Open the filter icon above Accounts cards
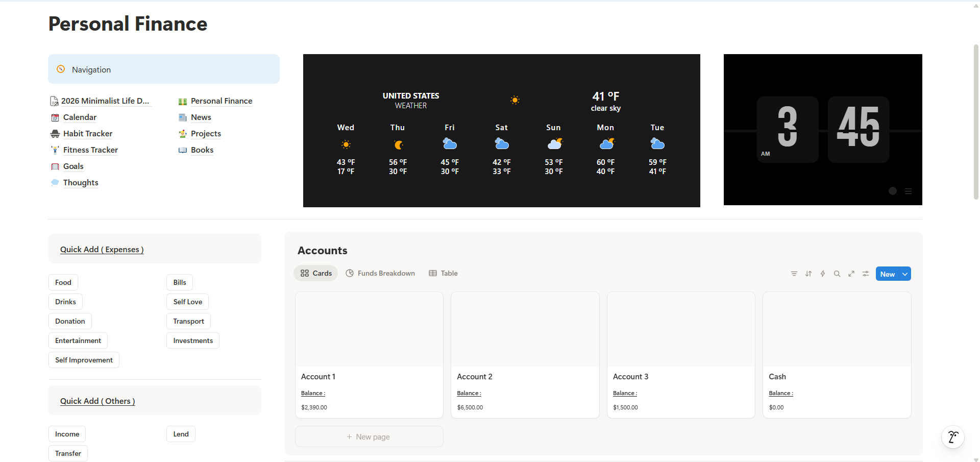Image resolution: width=980 pixels, height=462 pixels. point(794,274)
